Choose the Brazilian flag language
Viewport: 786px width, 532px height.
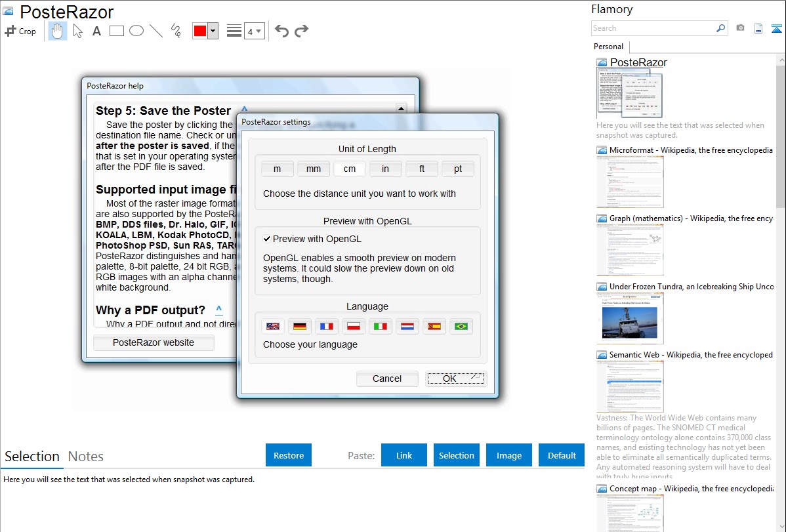click(x=461, y=327)
